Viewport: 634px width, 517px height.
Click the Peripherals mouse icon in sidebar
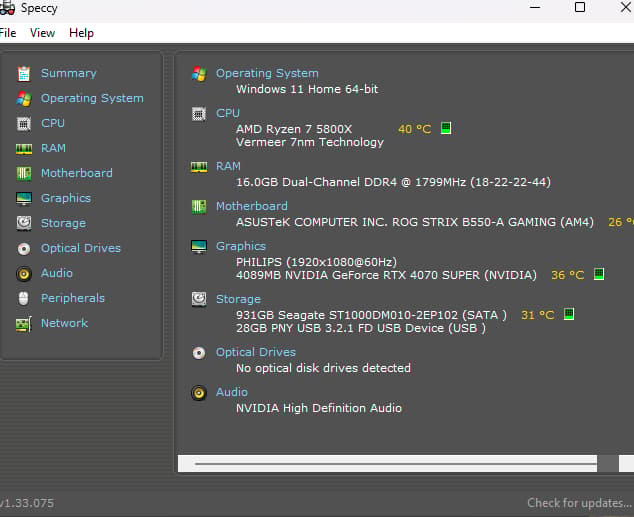click(x=23, y=299)
